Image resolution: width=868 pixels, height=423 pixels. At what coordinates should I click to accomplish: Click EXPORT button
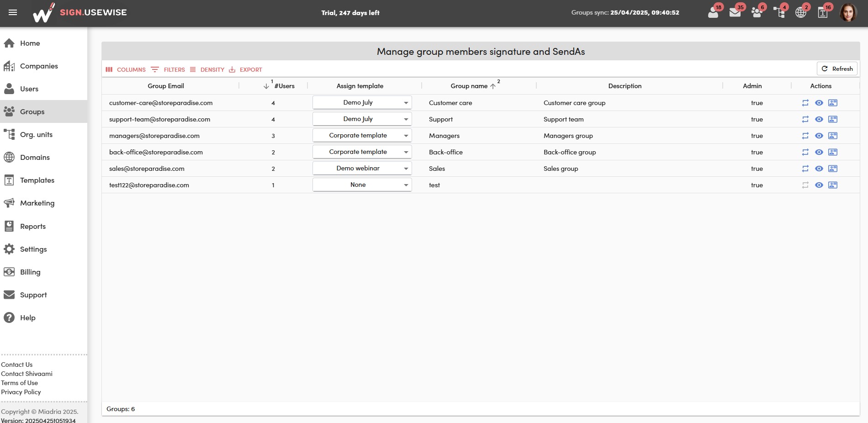click(x=245, y=69)
